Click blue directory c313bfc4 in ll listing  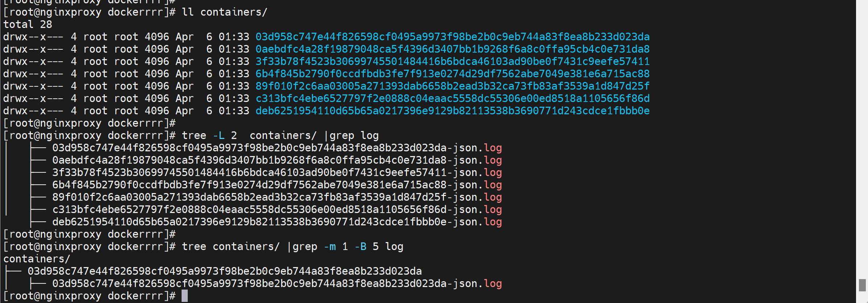point(452,98)
